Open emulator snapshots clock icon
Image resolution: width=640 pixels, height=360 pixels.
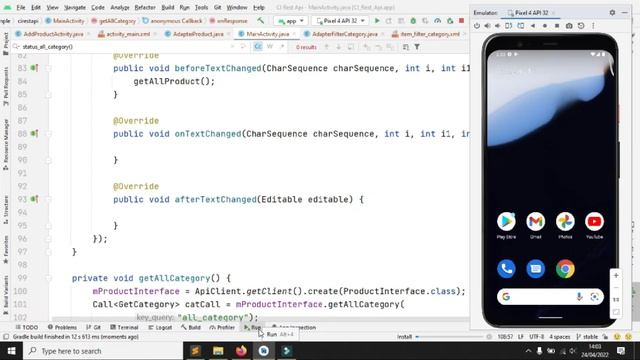581,26
